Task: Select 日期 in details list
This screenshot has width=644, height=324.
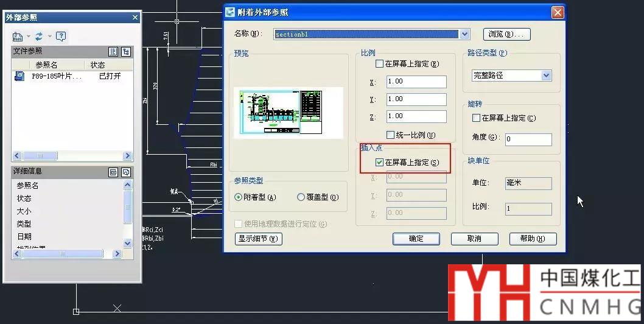Action: point(24,237)
